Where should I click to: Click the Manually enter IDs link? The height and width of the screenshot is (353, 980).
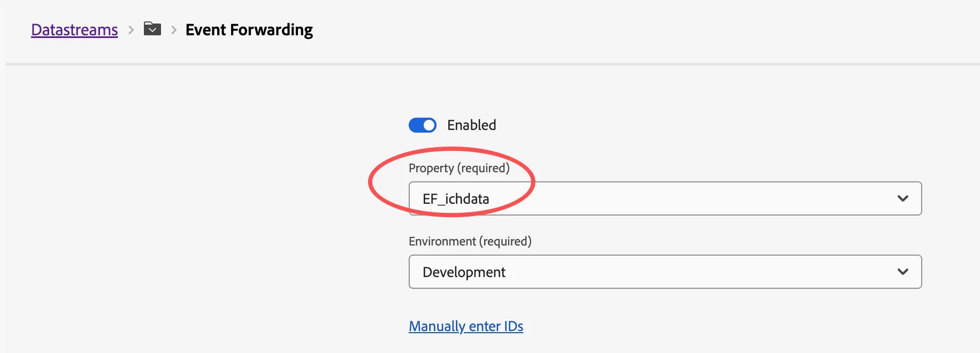tap(466, 326)
